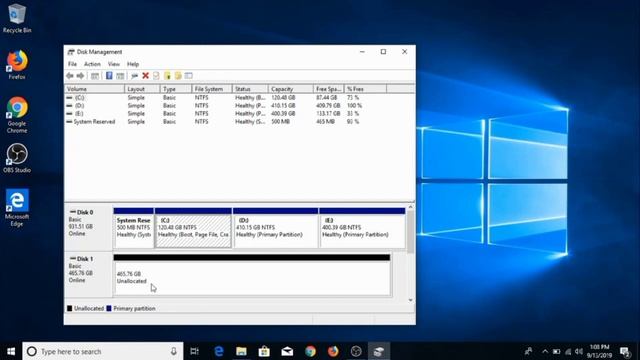Screen dimensions: 640x360
Task: Open Microsoft Store from the taskbar
Action: [x=264, y=351]
